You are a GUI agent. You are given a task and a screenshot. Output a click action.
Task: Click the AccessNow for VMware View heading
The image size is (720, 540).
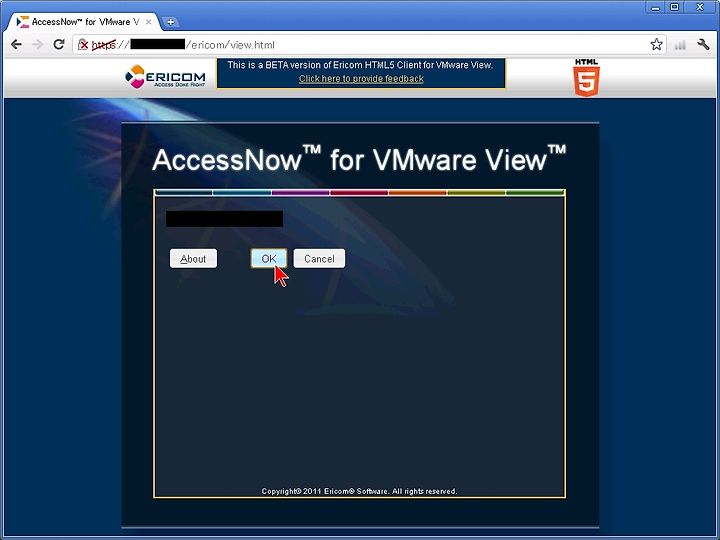359,159
